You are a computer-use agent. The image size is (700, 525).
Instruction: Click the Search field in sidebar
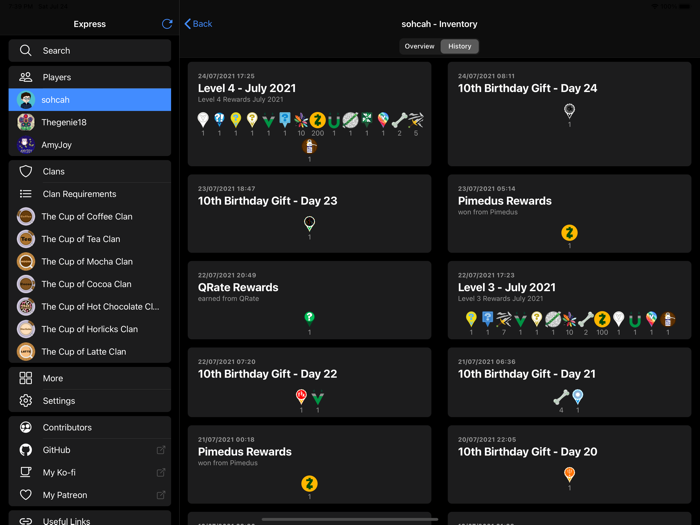click(90, 50)
